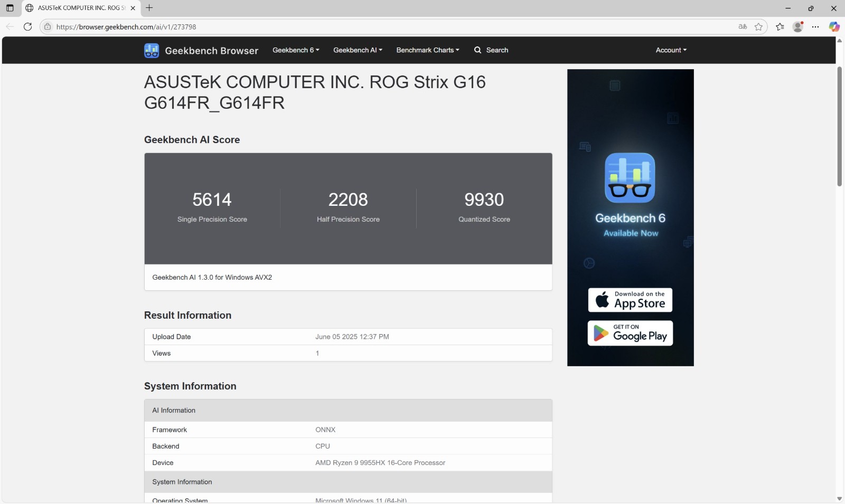
Task: Select the 2208 half precision score
Action: pyautogui.click(x=348, y=199)
